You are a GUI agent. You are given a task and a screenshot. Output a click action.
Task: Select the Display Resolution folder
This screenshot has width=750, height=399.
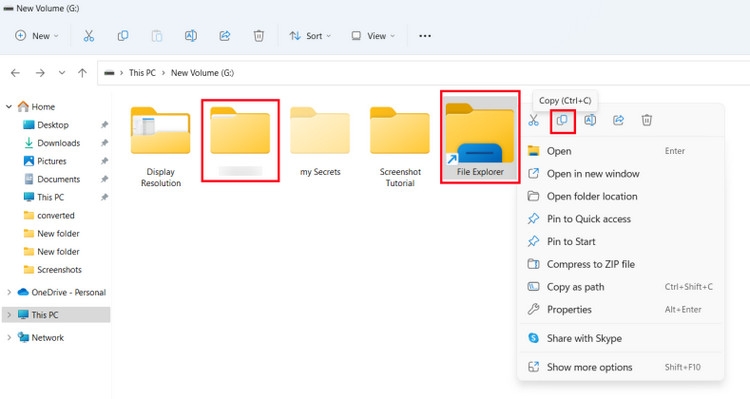[161, 147]
